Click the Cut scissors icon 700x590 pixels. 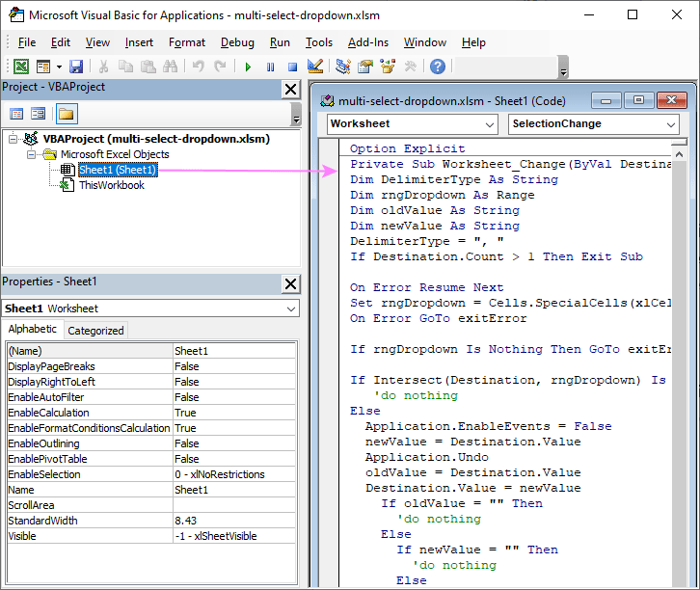103,67
